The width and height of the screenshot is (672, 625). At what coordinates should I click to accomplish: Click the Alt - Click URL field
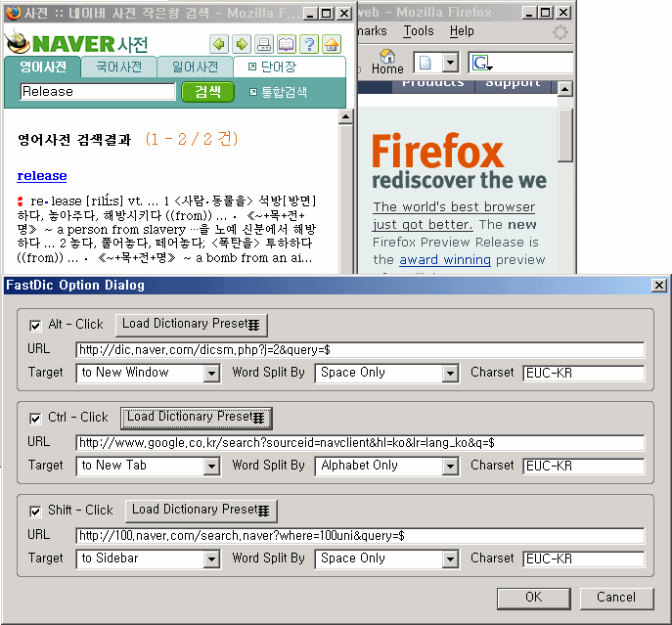[x=360, y=350]
